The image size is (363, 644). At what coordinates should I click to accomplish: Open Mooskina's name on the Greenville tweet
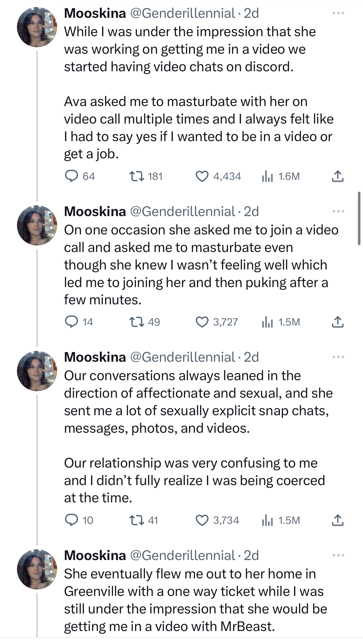(95, 555)
